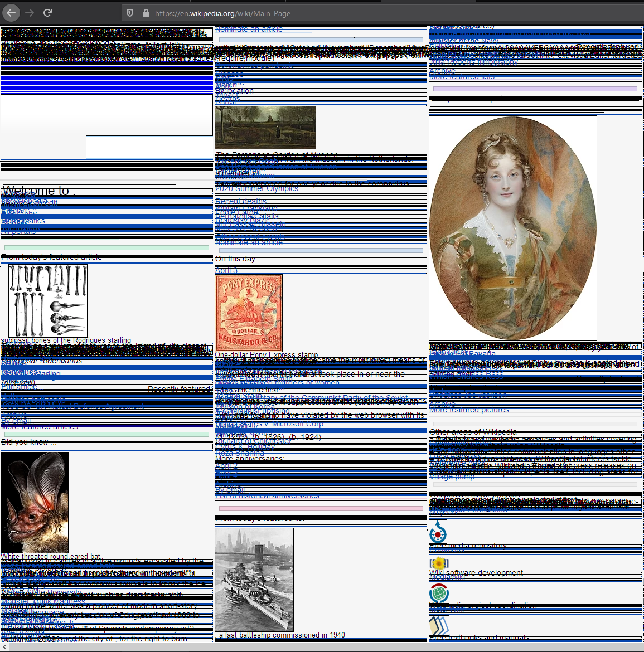Open the fast battleship black-and-white photo
644x652 pixels.
tap(254, 580)
